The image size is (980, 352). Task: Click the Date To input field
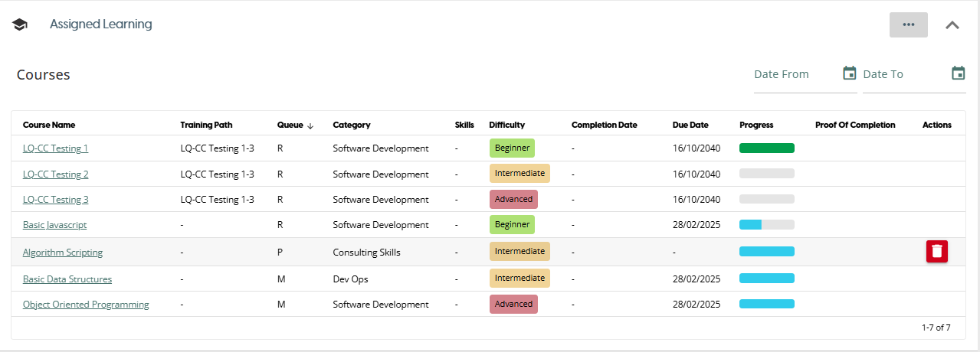(904, 74)
